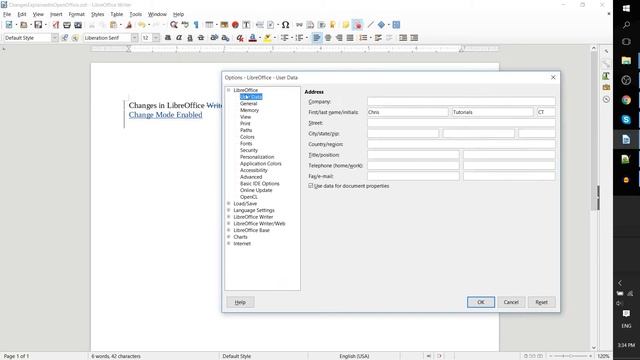This screenshot has height=360, width=640.
Task: Collapse the LibreOffice tree node
Action: [x=229, y=90]
